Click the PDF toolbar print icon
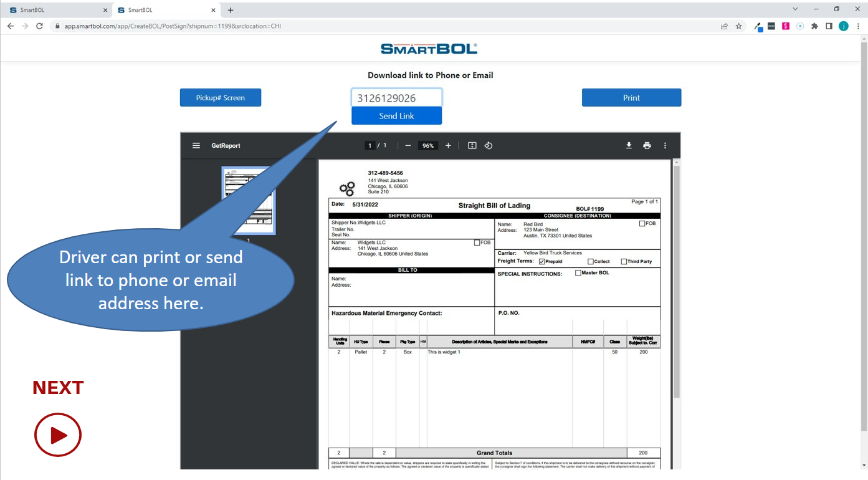 click(647, 145)
